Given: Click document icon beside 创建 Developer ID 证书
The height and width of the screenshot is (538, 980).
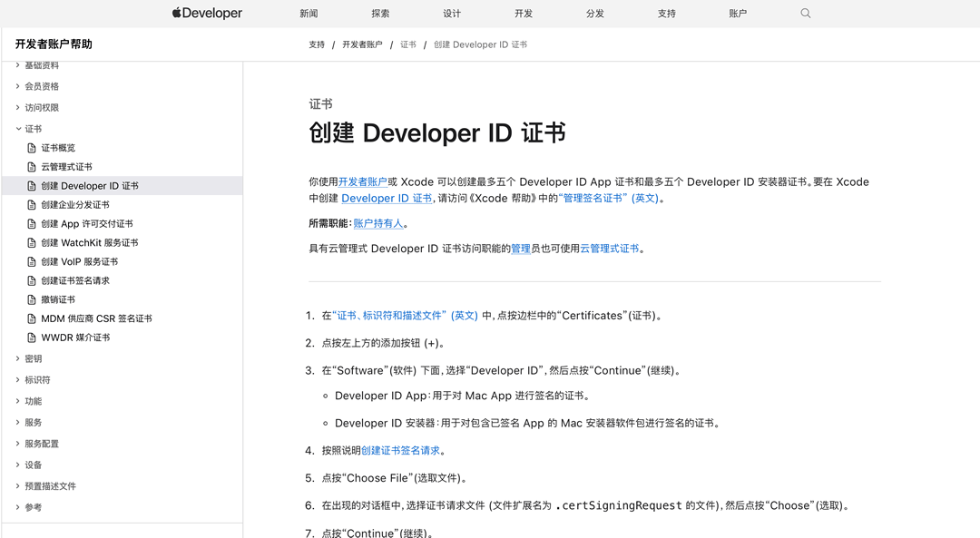Looking at the screenshot, I should (x=32, y=186).
